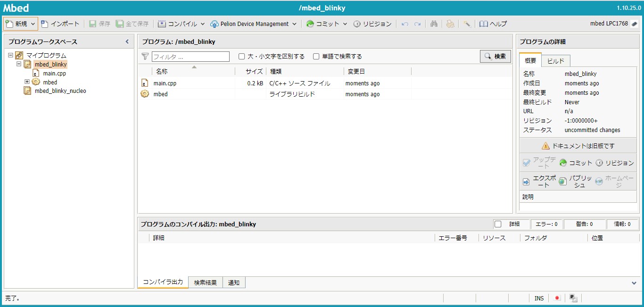Screen dimensions: 644x307
Task: Sort by the 名称 column header
Action: 193,71
